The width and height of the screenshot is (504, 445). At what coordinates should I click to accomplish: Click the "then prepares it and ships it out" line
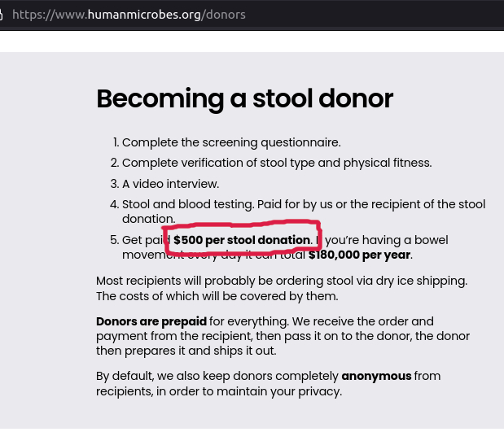click(186, 351)
